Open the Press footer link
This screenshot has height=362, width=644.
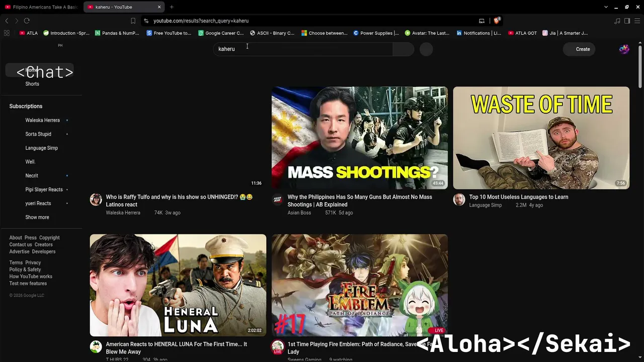pos(31,238)
